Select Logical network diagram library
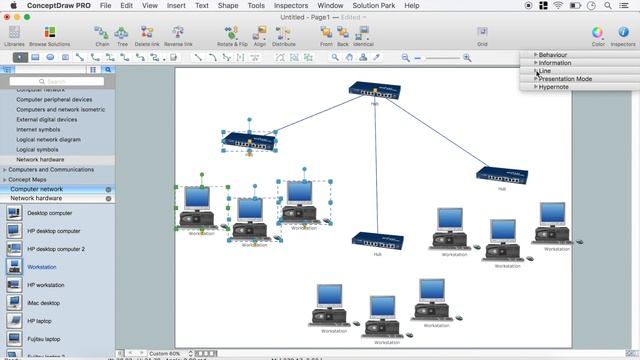The width and height of the screenshot is (640, 360). [48, 140]
